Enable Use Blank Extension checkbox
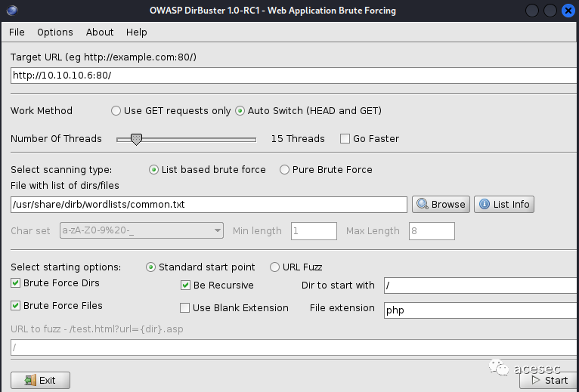Screen dimensions: 579x392 pos(184,308)
